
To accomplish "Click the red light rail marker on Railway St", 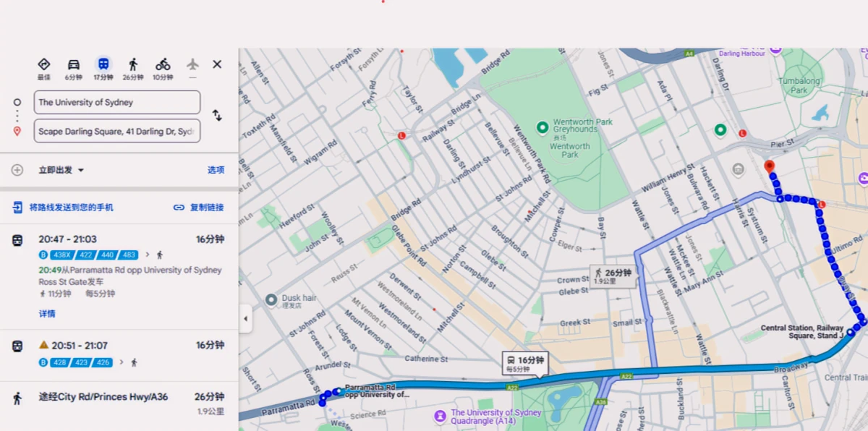I will point(401,135).
